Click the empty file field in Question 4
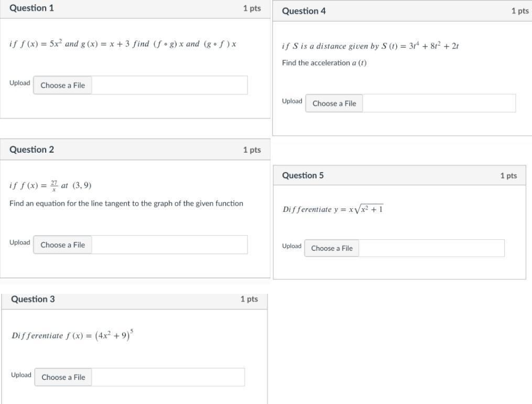The image size is (532, 404). click(439, 103)
